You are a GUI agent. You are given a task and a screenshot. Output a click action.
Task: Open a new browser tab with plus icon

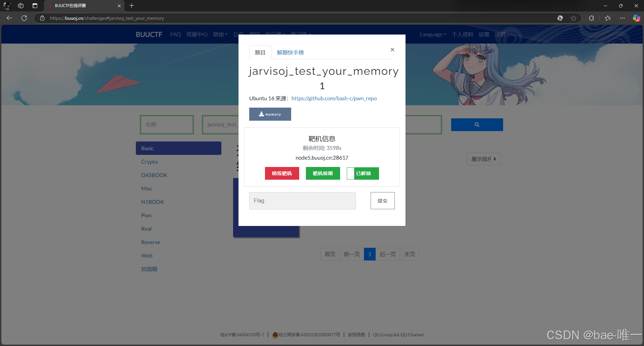click(131, 6)
